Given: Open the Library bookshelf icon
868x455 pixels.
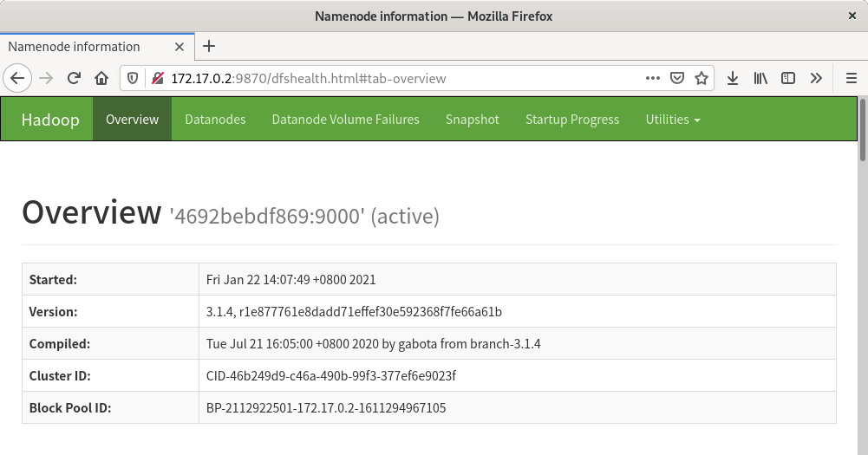Looking at the screenshot, I should [760, 78].
